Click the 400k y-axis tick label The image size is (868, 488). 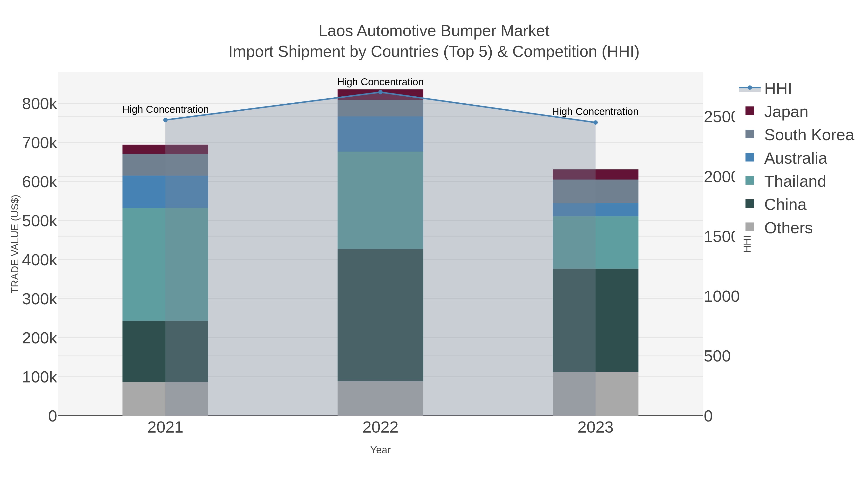click(x=40, y=260)
